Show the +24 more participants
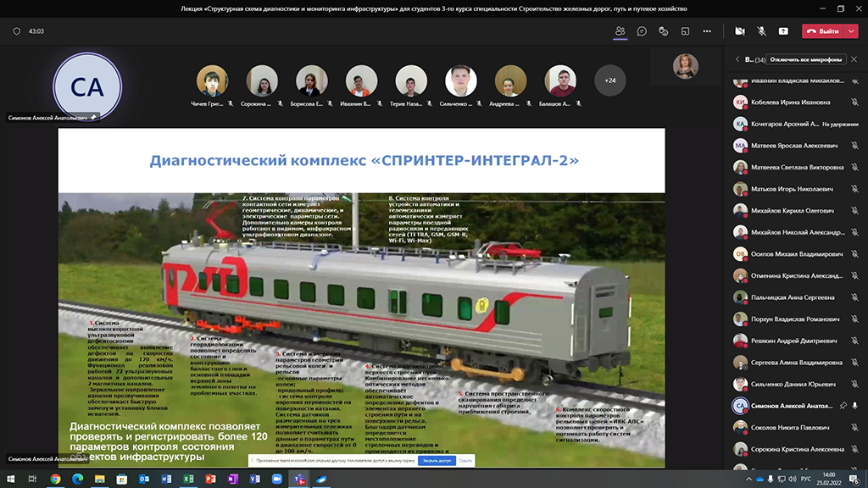This screenshot has height=488, width=868. click(x=610, y=80)
